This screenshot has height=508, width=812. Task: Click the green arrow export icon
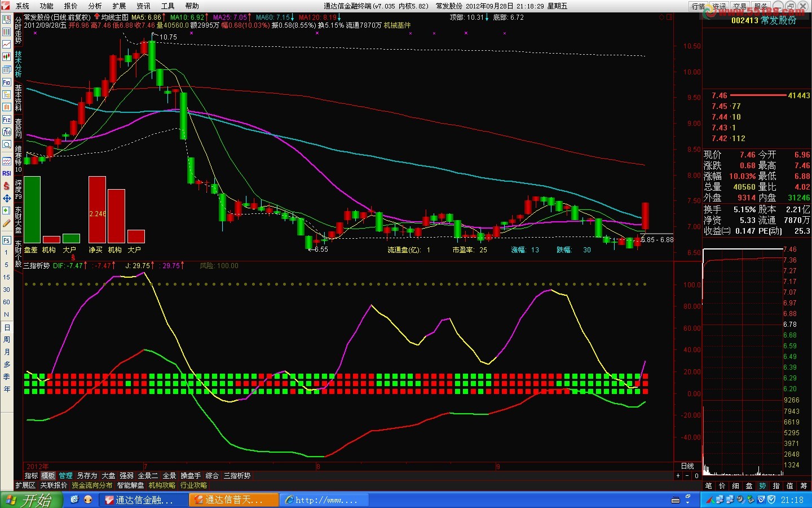coord(7,211)
